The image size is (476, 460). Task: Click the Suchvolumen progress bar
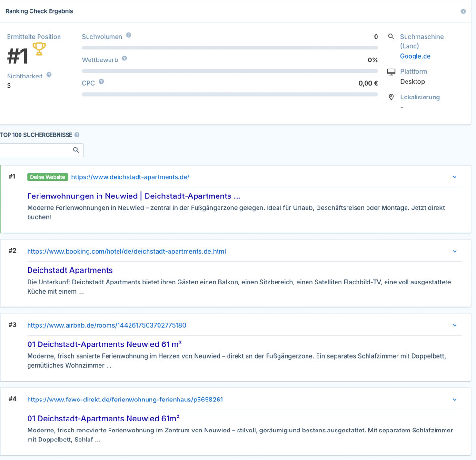229,48
